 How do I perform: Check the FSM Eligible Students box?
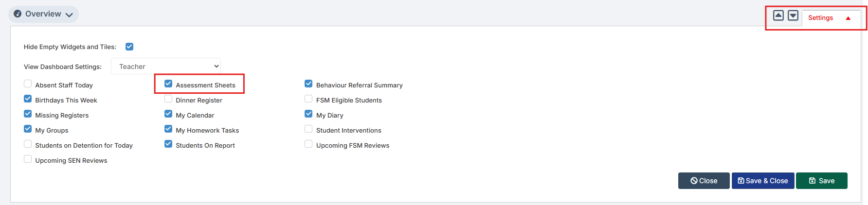(x=308, y=99)
